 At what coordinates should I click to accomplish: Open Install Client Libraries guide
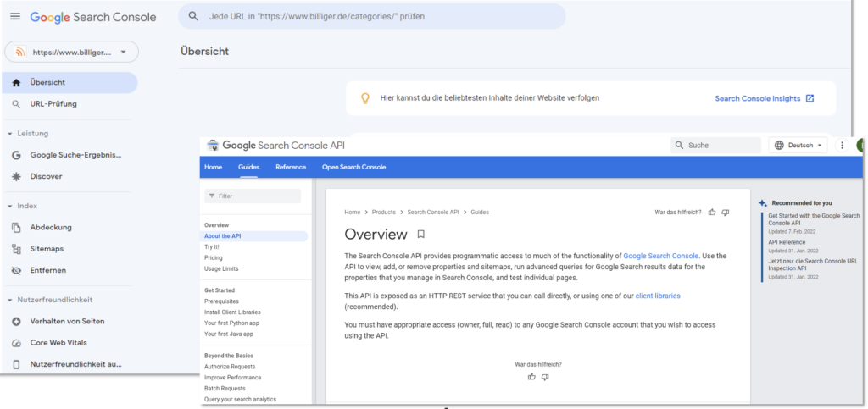coord(232,312)
